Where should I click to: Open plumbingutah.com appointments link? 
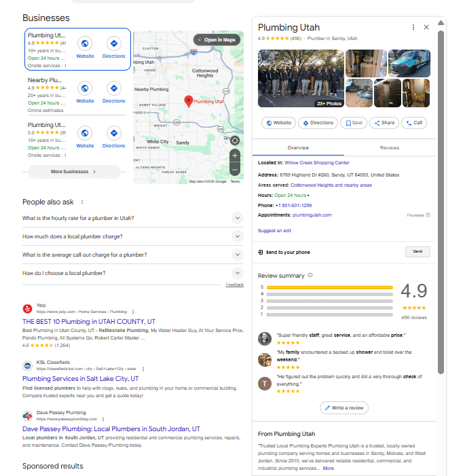click(x=312, y=215)
